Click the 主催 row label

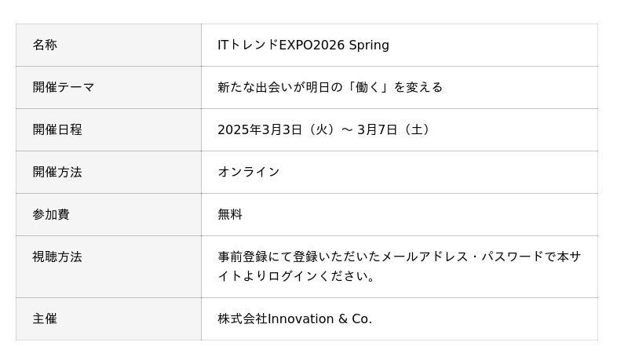45,319
